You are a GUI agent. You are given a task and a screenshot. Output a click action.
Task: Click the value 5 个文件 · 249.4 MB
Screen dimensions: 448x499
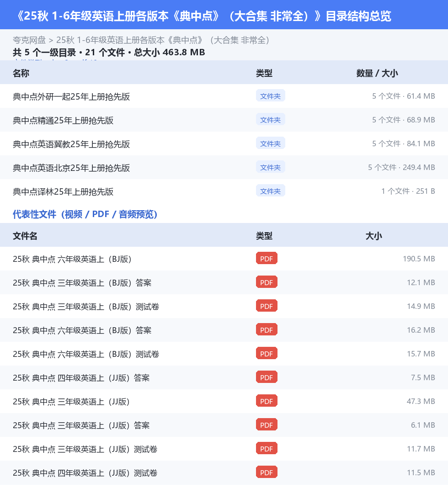(x=401, y=167)
